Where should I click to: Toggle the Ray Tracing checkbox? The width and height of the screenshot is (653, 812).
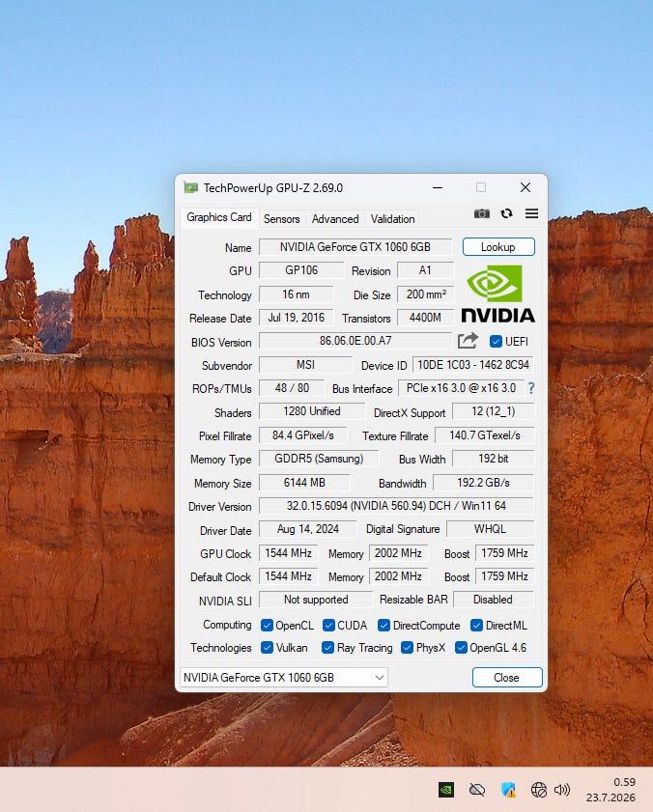(x=327, y=648)
